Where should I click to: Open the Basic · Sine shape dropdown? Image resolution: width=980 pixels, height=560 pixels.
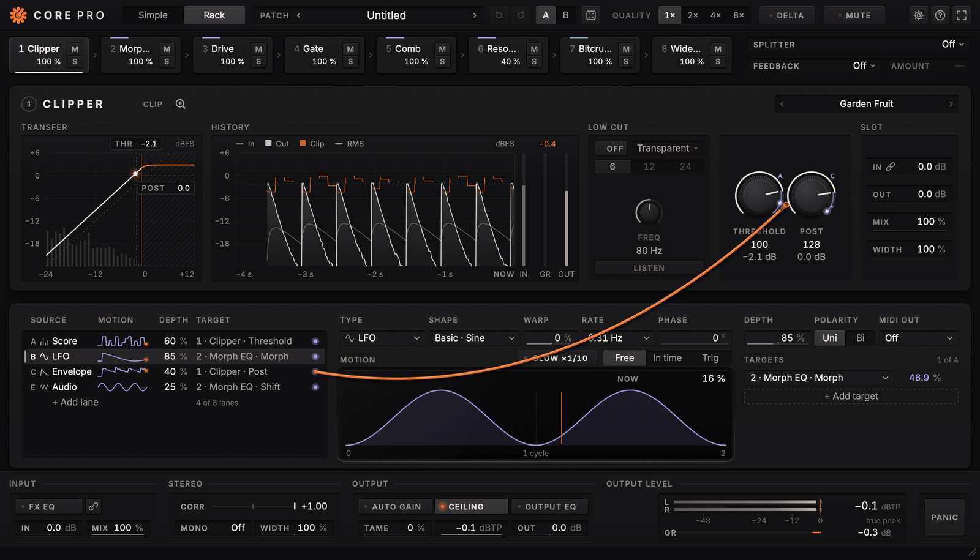[x=473, y=338]
